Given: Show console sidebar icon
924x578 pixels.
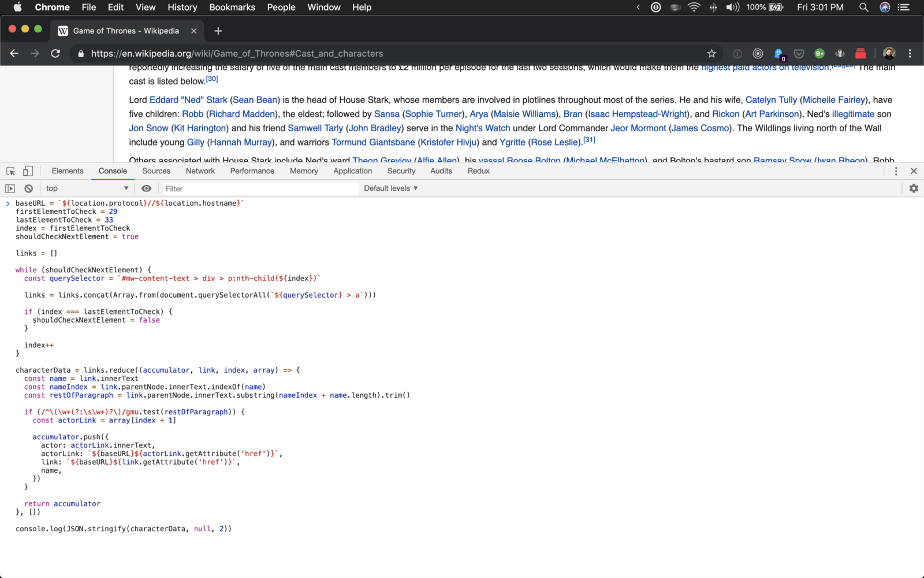Looking at the screenshot, I should [10, 188].
